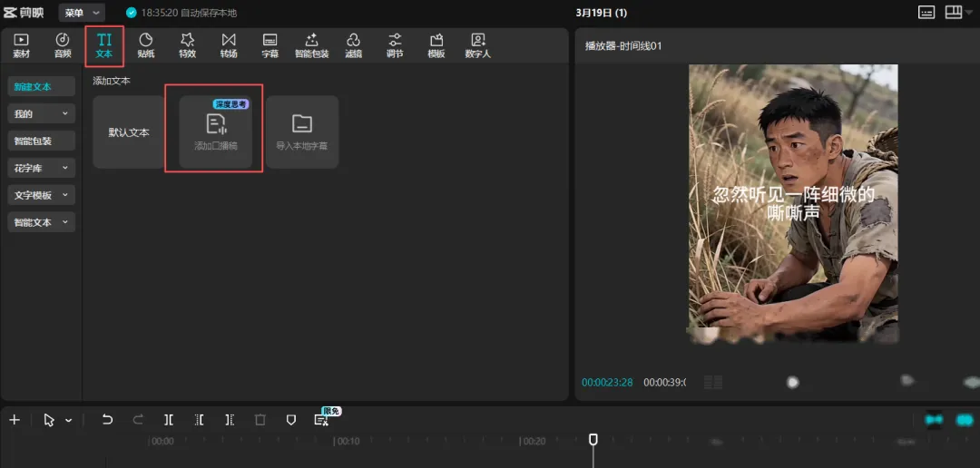The height and width of the screenshot is (468, 980).
Task: Select 智能包装 in the left sidebar
Action: point(41,141)
